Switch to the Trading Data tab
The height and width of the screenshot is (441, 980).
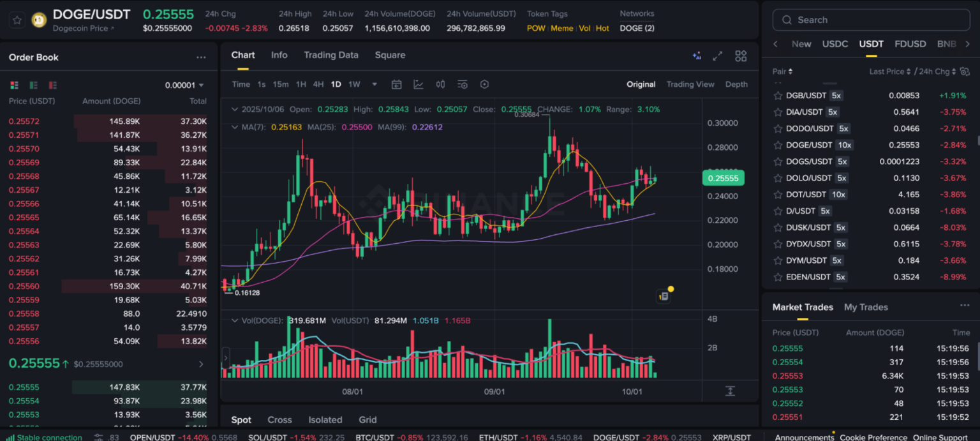tap(330, 55)
